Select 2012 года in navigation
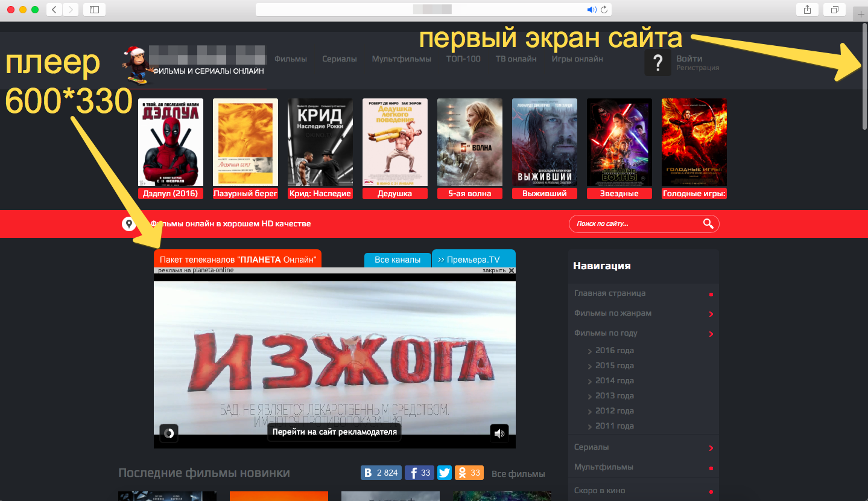Viewport: 868px width, 501px height. point(614,411)
